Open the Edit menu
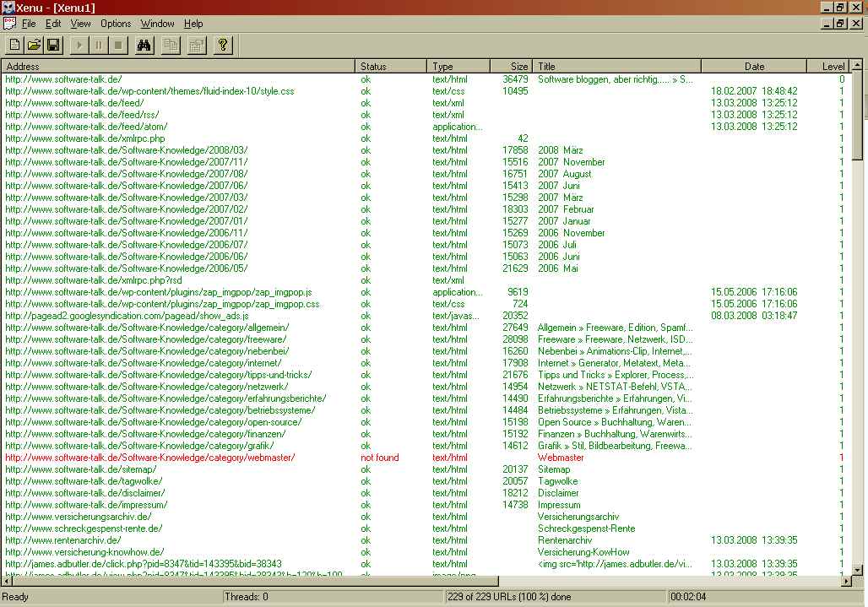868x607 pixels. click(53, 24)
